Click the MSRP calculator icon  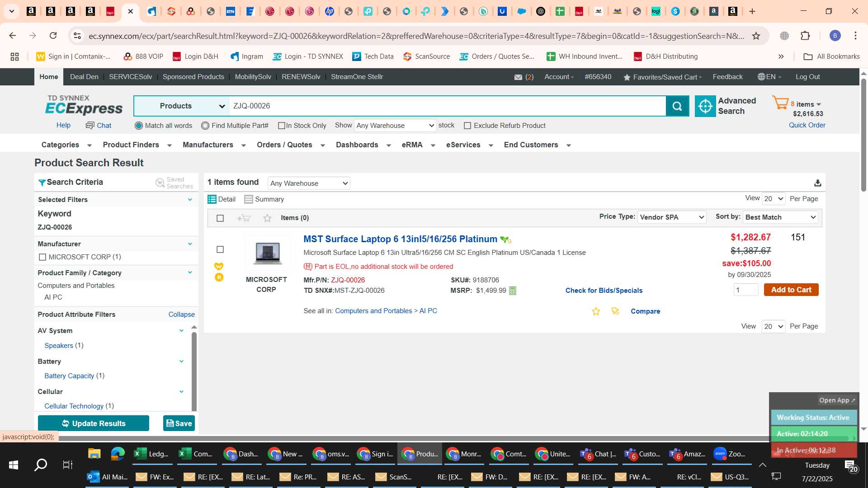click(513, 291)
